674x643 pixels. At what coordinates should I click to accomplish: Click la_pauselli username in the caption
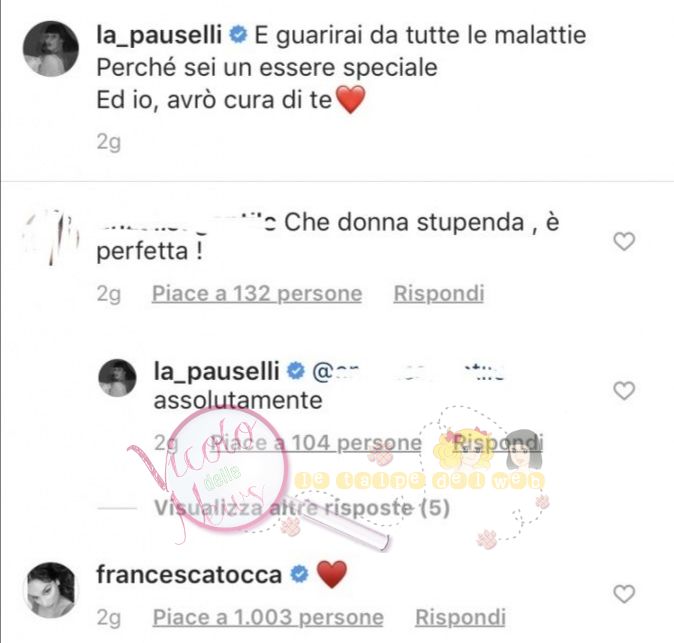[159, 35]
